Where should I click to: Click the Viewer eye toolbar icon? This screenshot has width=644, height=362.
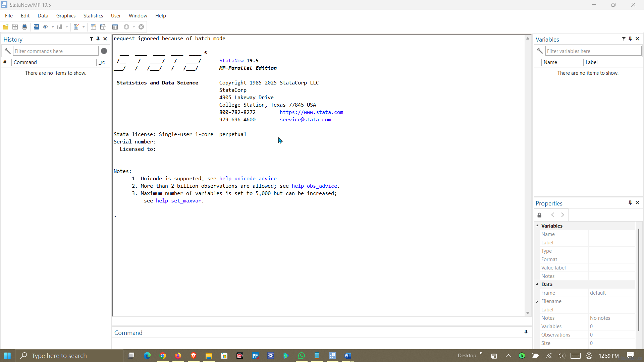[45, 27]
